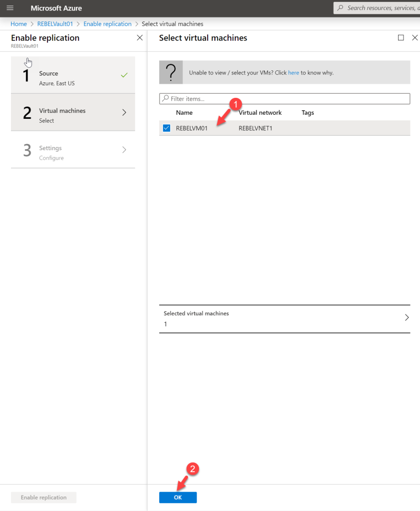Click the search magnifier in the filter box

(x=165, y=98)
